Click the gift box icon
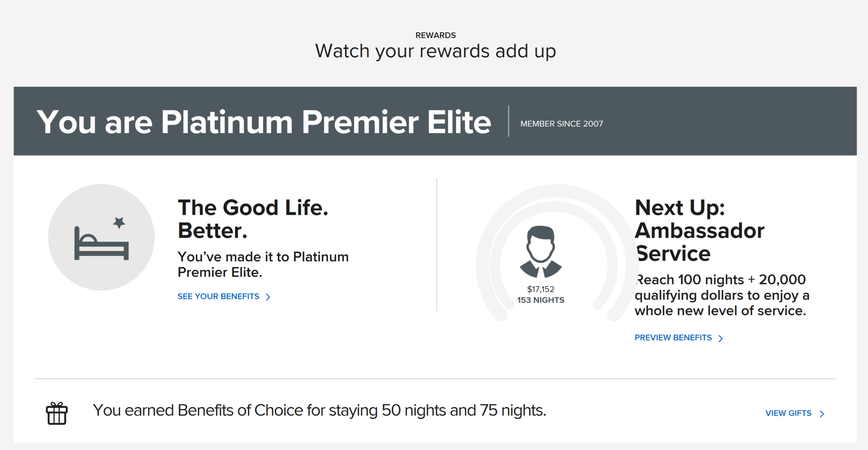Image resolution: width=868 pixels, height=450 pixels. coord(57,413)
